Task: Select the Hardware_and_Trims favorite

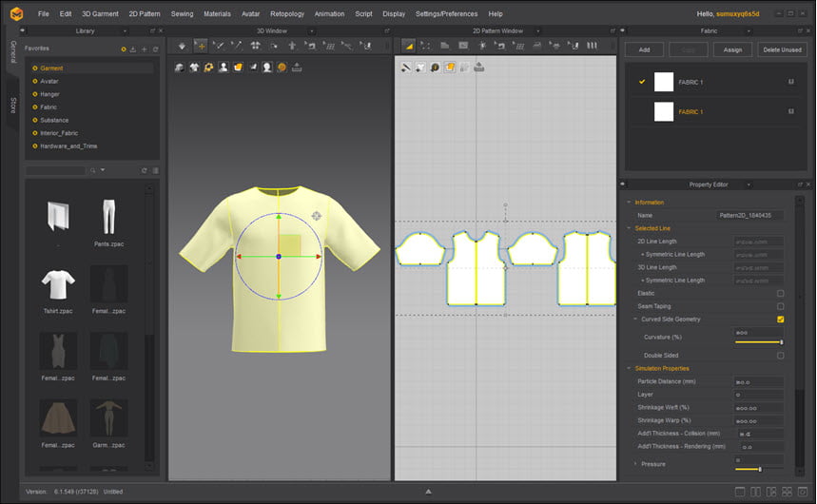Action: [x=68, y=146]
